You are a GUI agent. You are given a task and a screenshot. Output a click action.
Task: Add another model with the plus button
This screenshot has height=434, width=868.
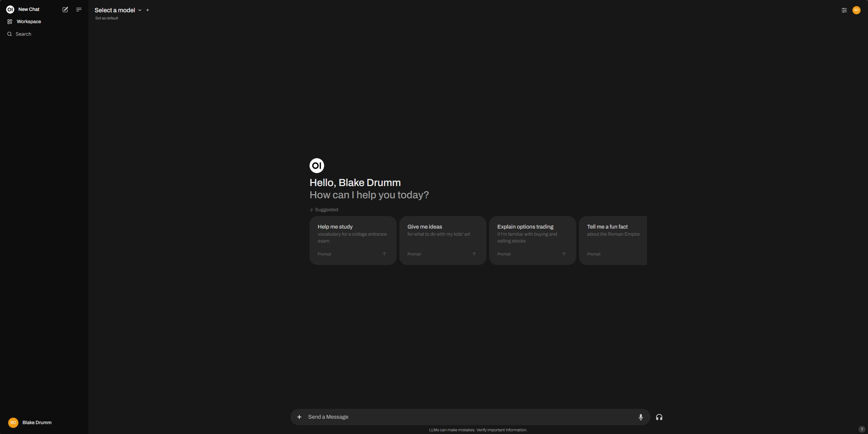(148, 10)
